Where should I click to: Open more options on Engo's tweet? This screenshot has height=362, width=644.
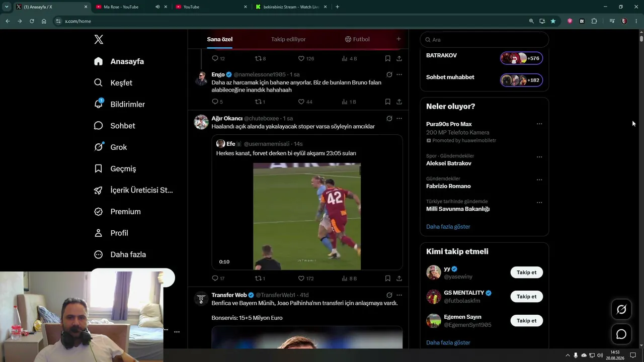(x=399, y=74)
